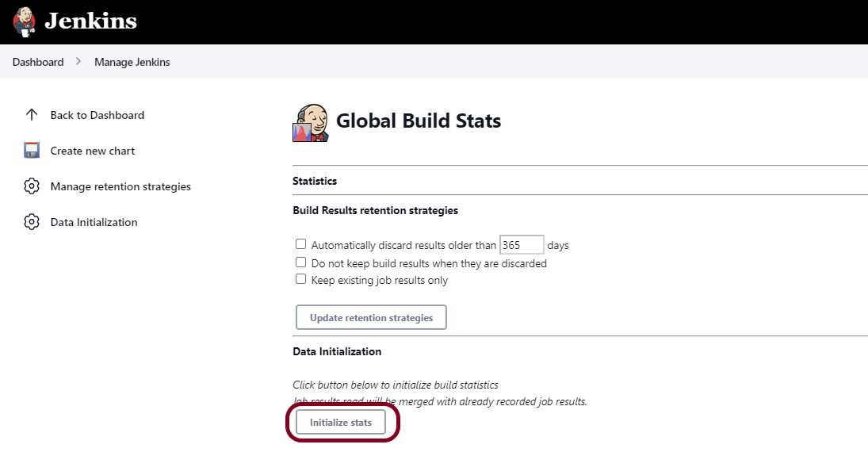Toggle Do not keep build results checkbox
This screenshot has height=475, width=868.
pos(300,262)
